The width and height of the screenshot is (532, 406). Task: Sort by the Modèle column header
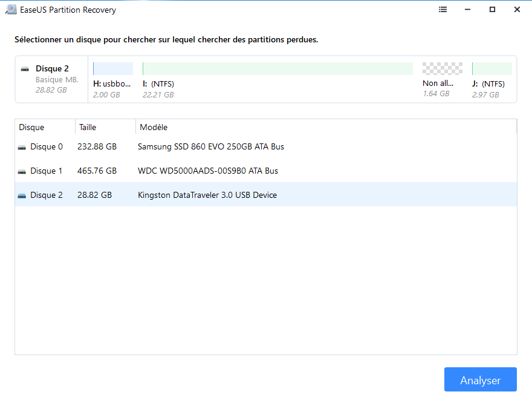[x=326, y=127]
